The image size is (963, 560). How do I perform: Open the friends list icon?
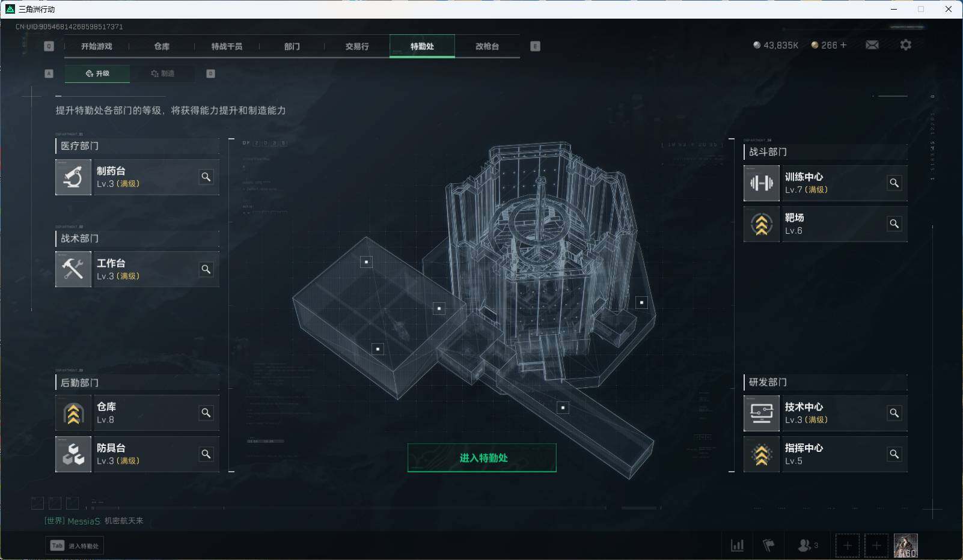[x=807, y=546]
